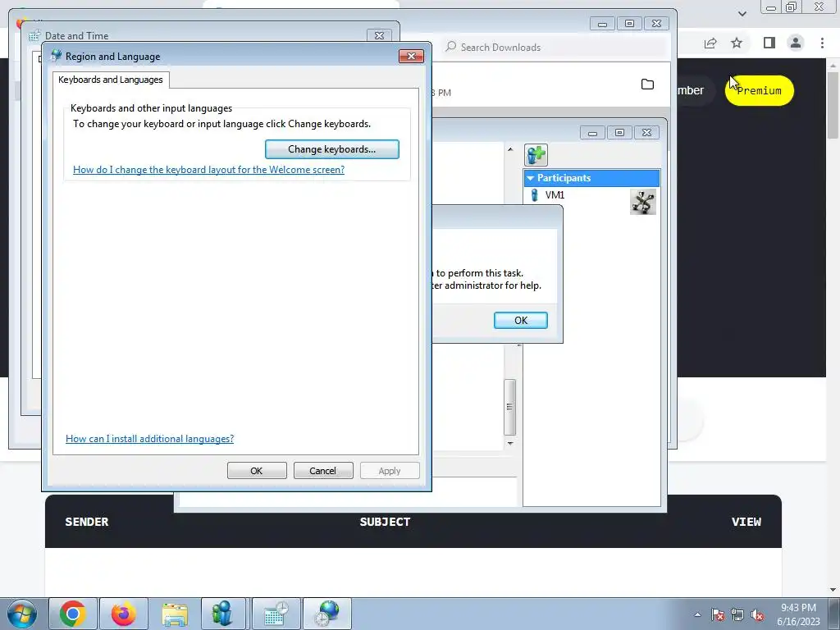Click the Change keyboards... button
Image resolution: width=840 pixels, height=630 pixels.
click(x=331, y=149)
